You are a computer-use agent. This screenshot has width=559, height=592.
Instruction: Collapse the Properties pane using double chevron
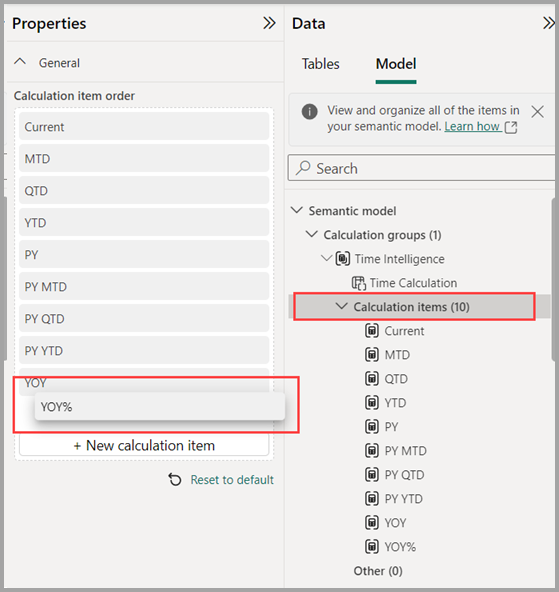tap(269, 23)
